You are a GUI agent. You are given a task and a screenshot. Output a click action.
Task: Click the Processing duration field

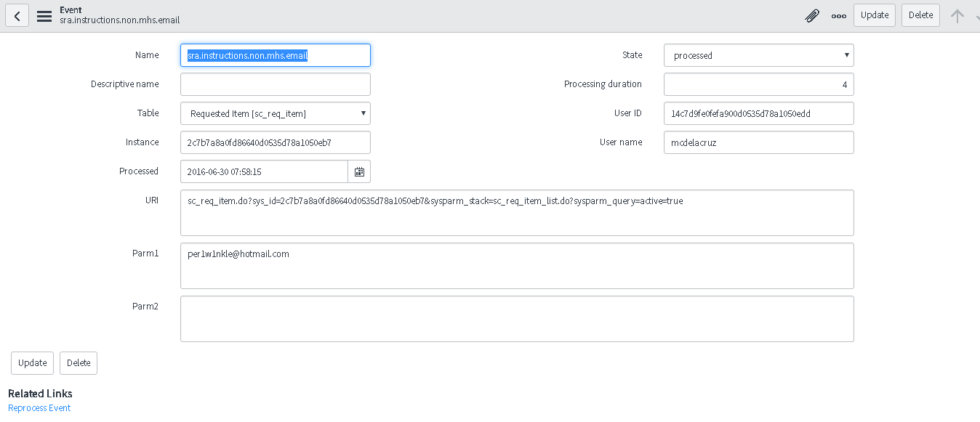tap(759, 84)
